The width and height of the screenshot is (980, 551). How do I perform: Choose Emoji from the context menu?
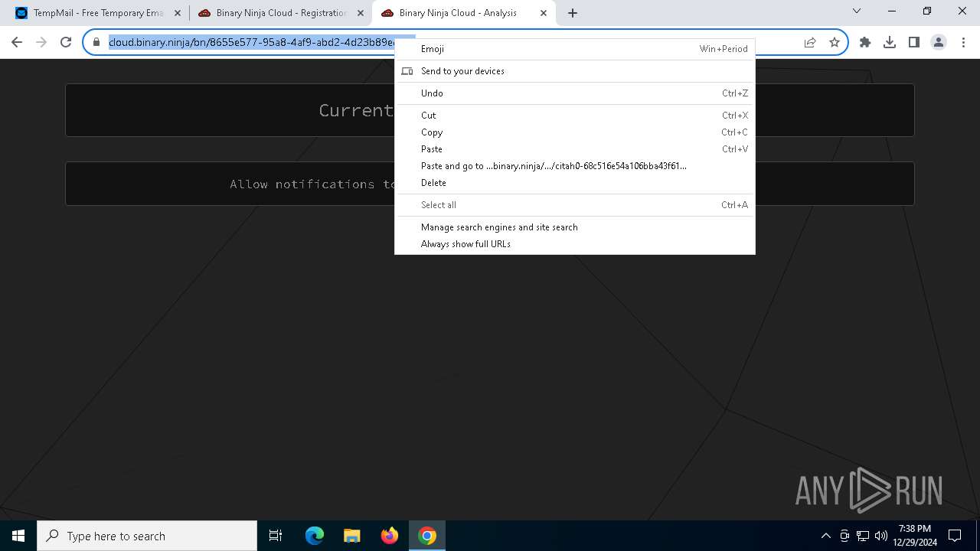[x=574, y=49]
